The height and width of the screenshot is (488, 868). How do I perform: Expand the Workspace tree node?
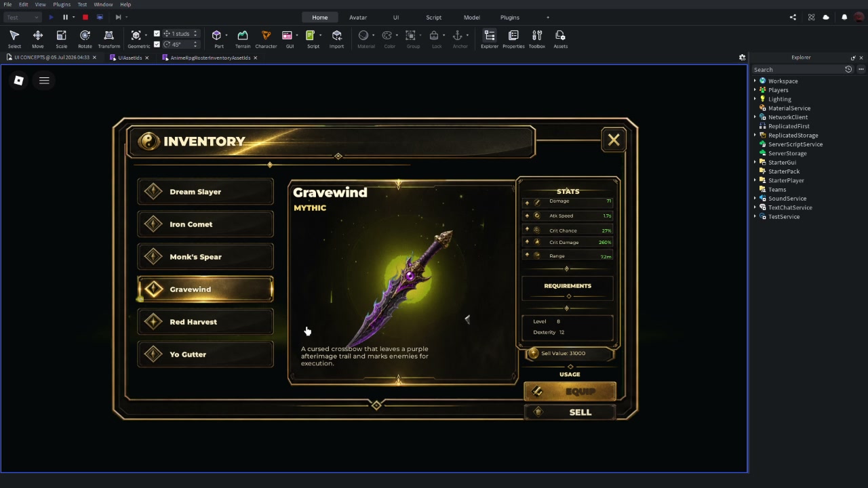[755, 81]
